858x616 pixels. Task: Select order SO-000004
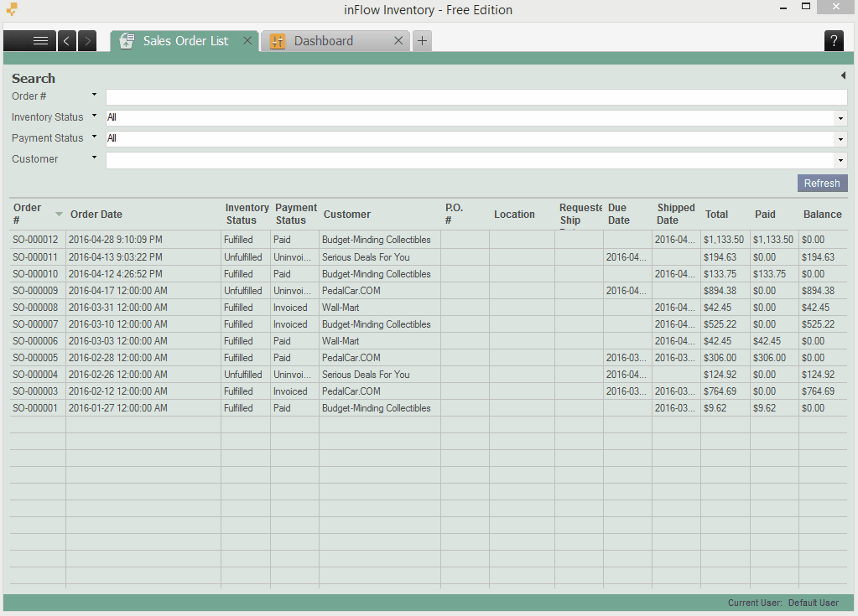(35, 375)
